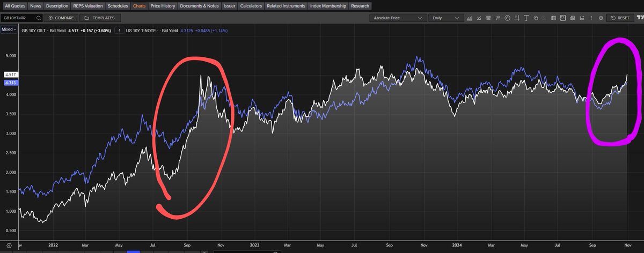Click the horizontal bars list icon
Image resolution: width=644 pixels, height=253 pixels.
(488, 18)
